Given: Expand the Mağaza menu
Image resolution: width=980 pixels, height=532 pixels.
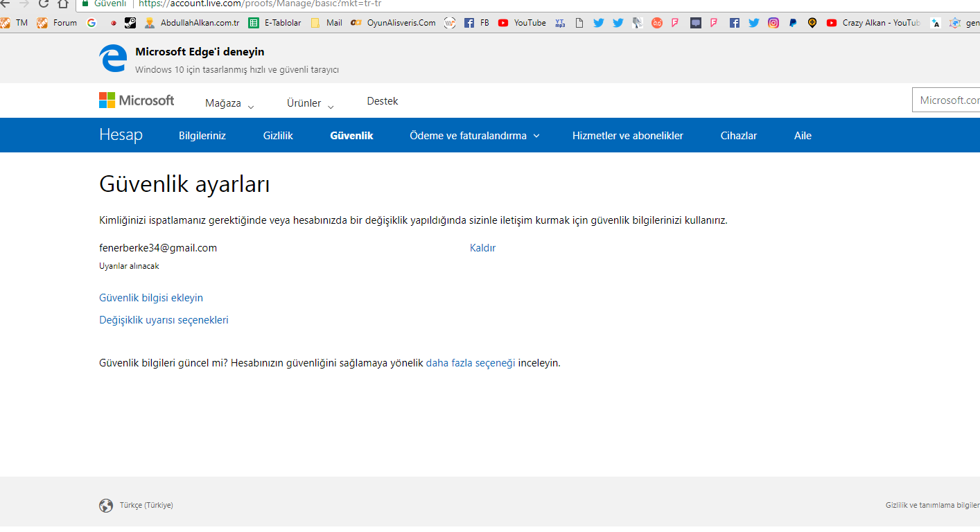Looking at the screenshot, I should (230, 103).
